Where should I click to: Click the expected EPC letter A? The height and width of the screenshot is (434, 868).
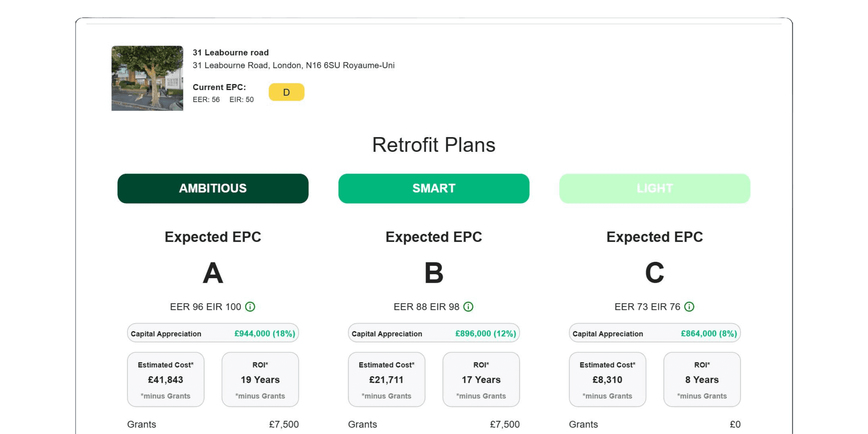point(213,273)
